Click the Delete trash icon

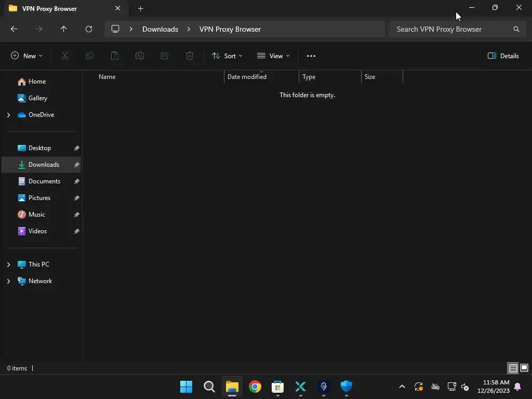pos(190,56)
